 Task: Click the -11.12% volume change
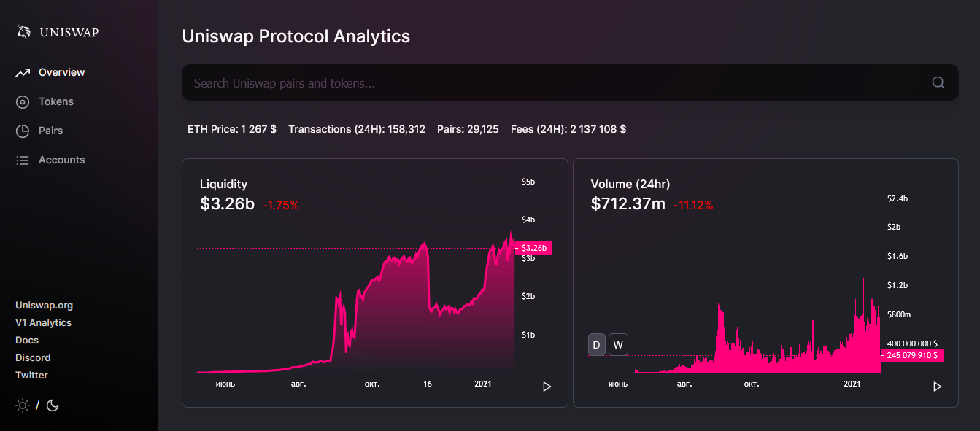click(x=693, y=206)
